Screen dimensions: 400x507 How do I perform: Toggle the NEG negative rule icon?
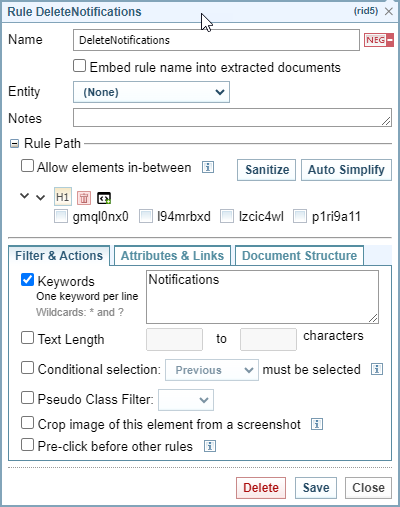pyautogui.click(x=379, y=40)
